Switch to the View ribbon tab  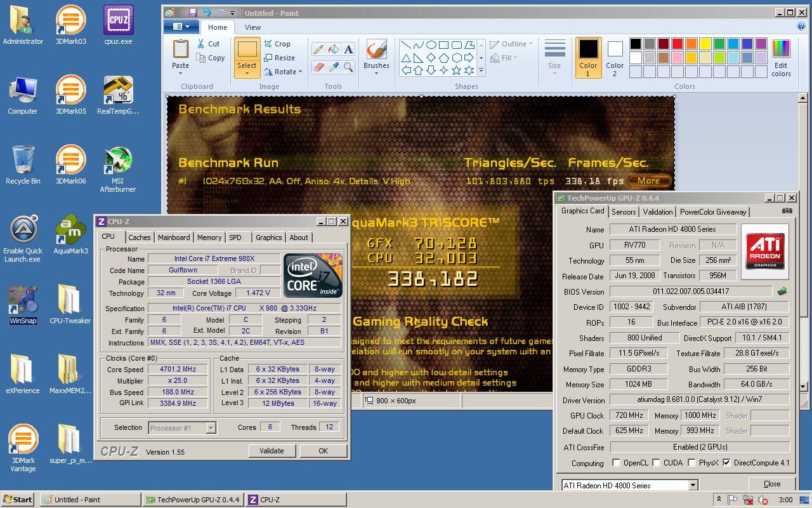(x=252, y=27)
